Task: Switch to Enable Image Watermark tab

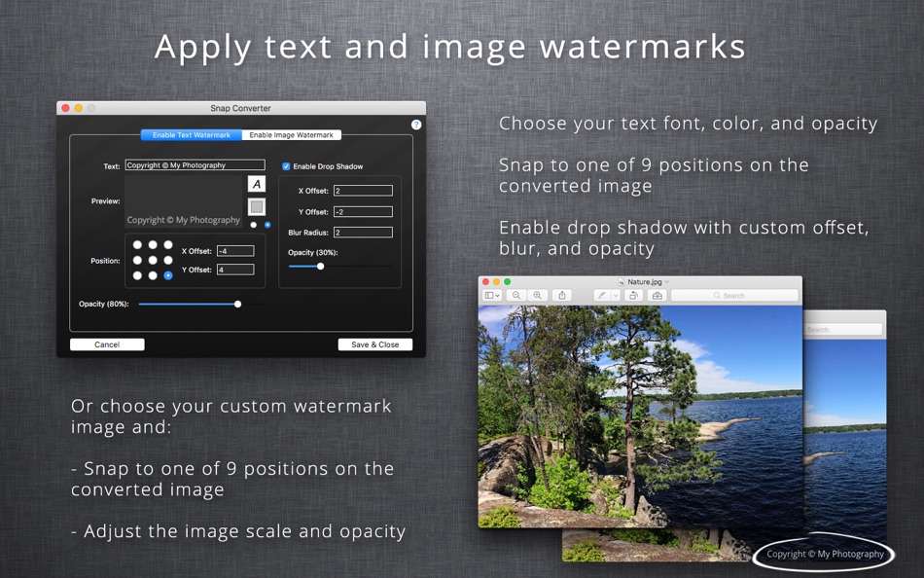Action: click(291, 135)
